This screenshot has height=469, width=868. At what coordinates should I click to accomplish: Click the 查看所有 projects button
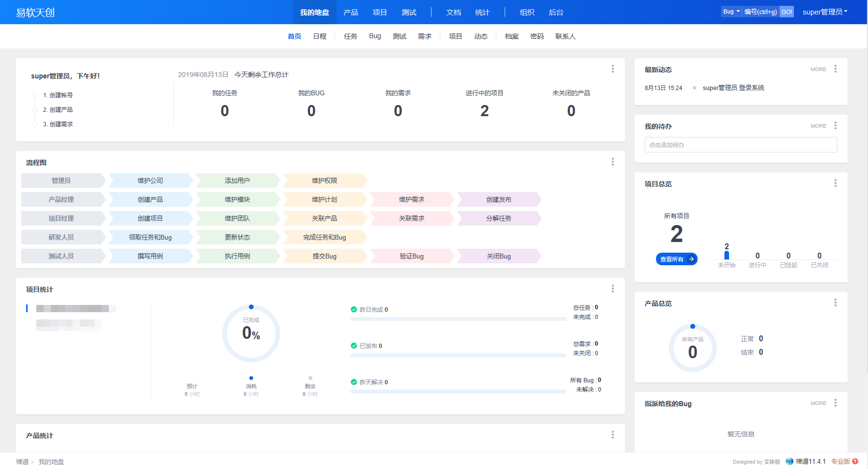(677, 259)
